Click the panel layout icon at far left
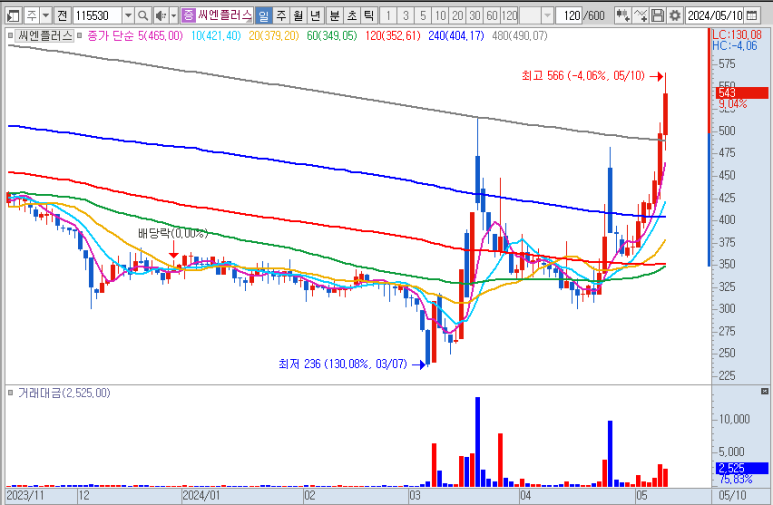Screen dimensions: 773x505 [x=13, y=16]
